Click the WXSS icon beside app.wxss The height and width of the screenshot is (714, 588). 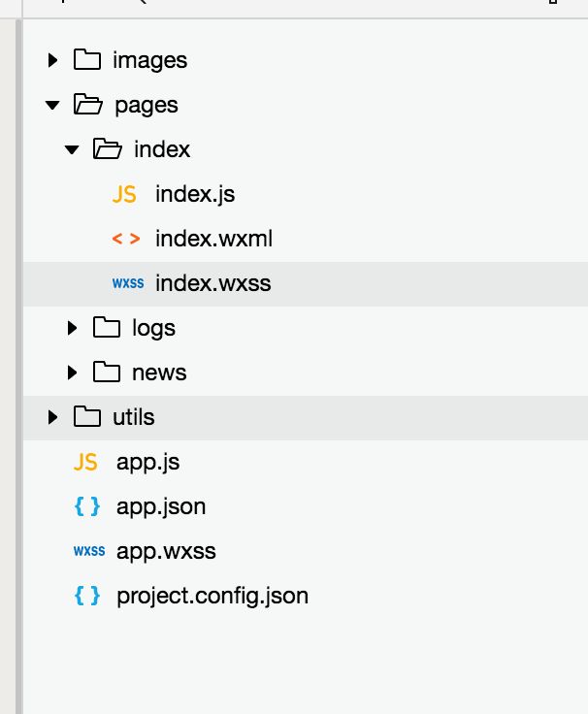point(89,551)
